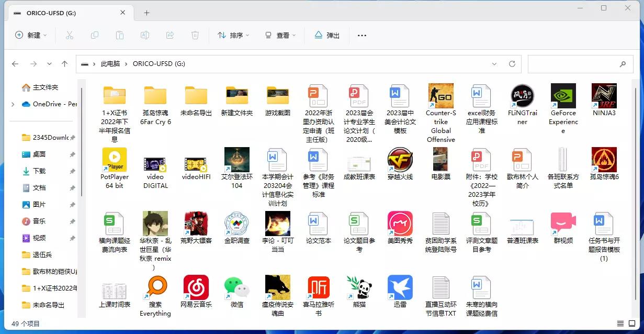This screenshot has height=334, width=644.
Task: Open the 微信 WeChat application
Action: pos(236,288)
